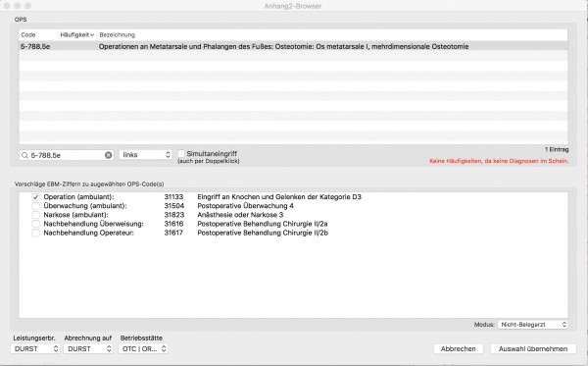Click the 1 Eintrag count label
This screenshot has width=588, height=366.
557,149
